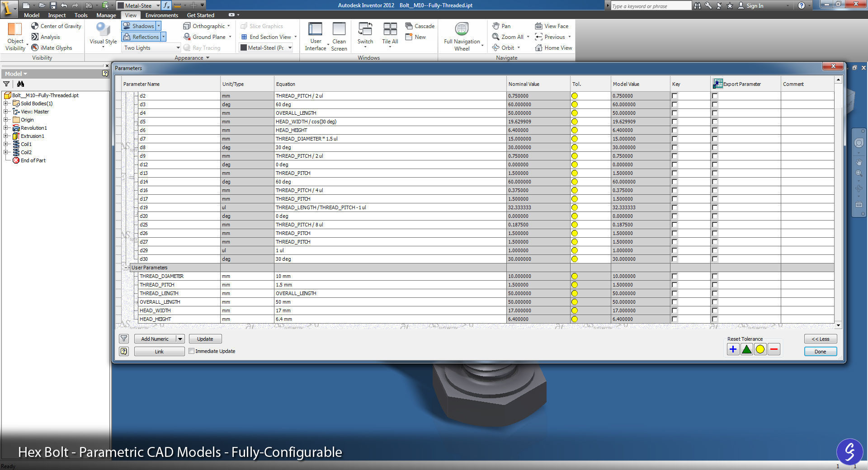The height and width of the screenshot is (470, 868).
Task: Toggle Reflections in Appearance panel
Action: 141,37
